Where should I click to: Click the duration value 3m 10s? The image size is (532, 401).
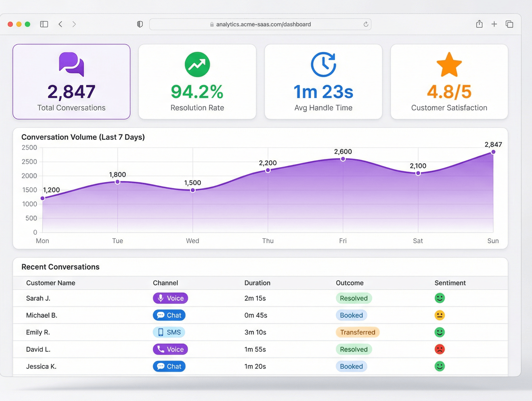pos(255,332)
